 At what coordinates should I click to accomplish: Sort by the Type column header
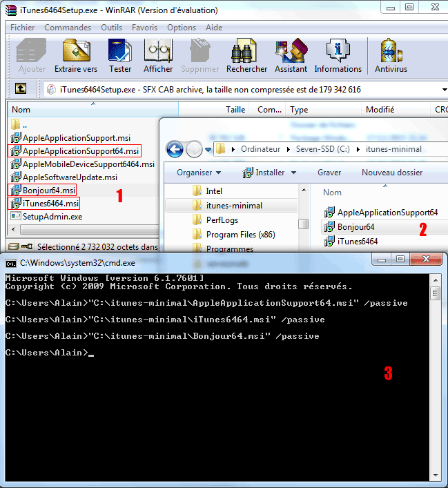click(324, 110)
